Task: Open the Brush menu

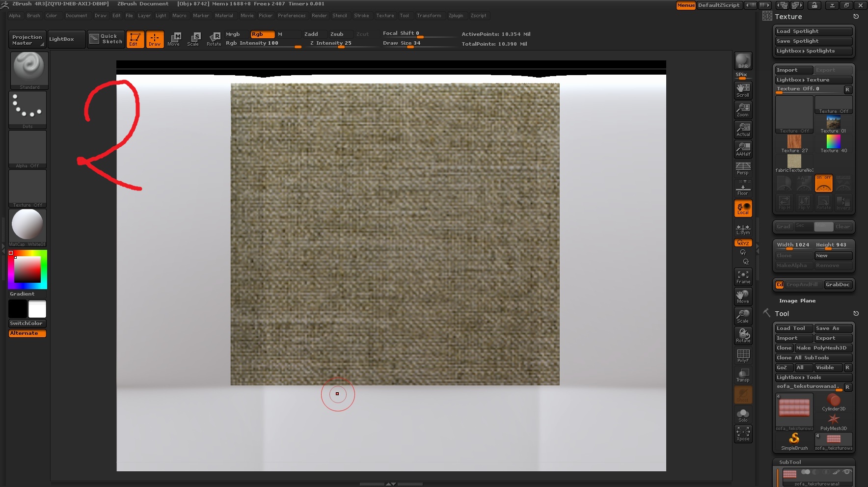Action: [x=33, y=16]
